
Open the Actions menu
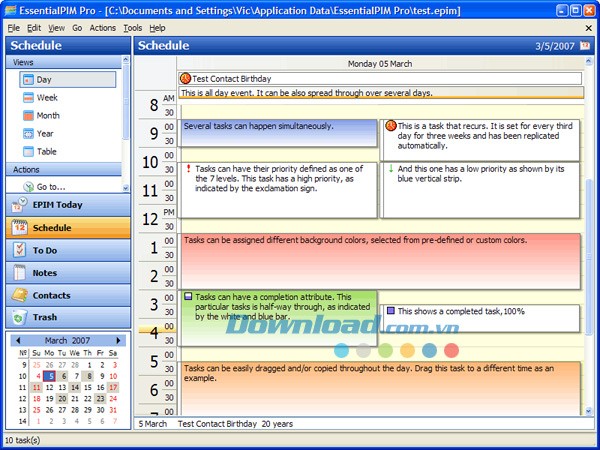[102, 28]
